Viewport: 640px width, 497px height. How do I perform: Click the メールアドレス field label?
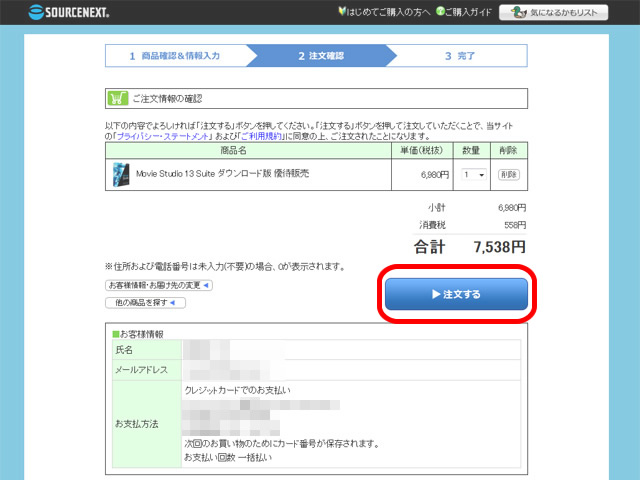click(141, 370)
